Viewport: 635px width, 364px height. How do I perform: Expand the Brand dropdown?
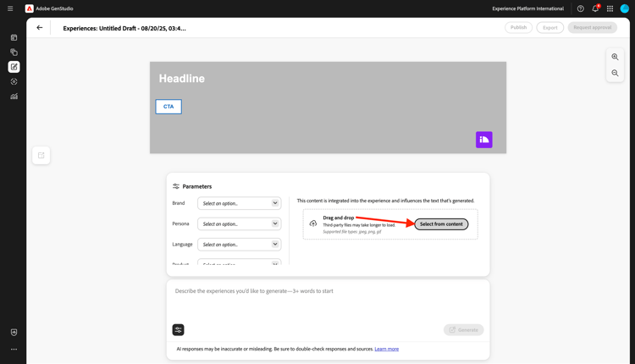[x=240, y=203]
